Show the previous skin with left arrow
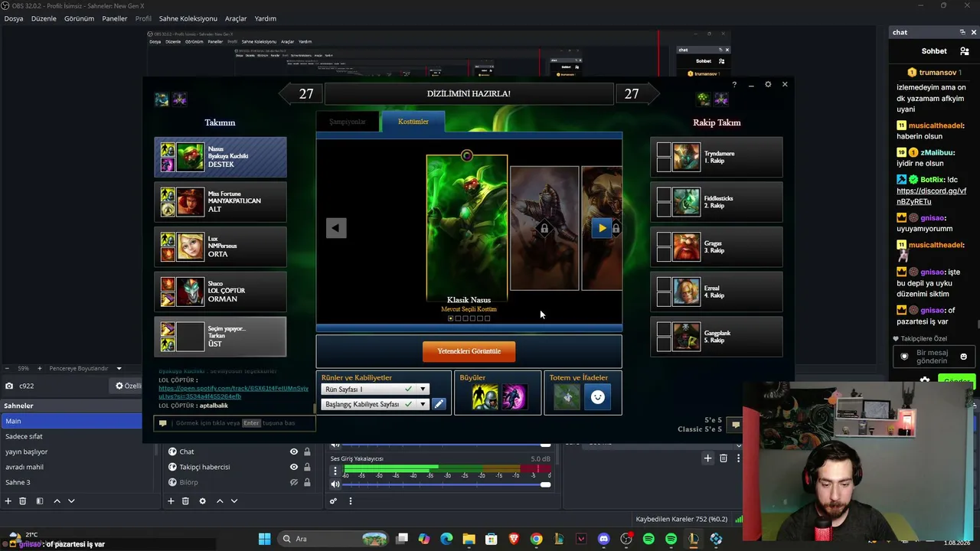This screenshot has width=980, height=551. click(x=336, y=228)
